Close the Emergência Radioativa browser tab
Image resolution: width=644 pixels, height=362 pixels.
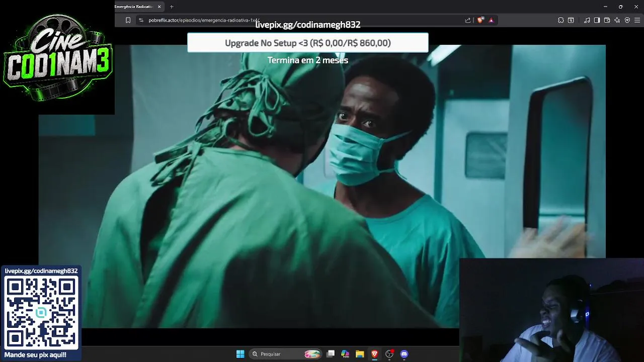(x=159, y=7)
